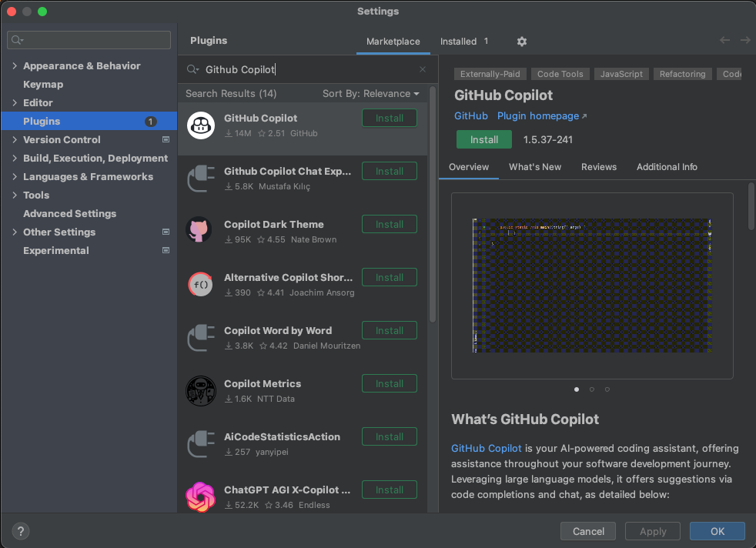Open the help question mark button
756x548 pixels.
click(20, 531)
